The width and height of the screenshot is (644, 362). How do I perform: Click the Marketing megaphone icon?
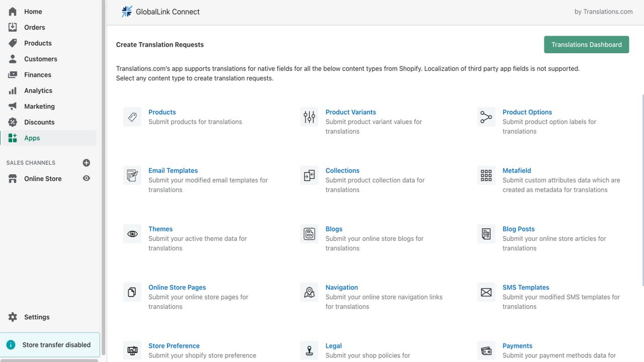(x=13, y=107)
